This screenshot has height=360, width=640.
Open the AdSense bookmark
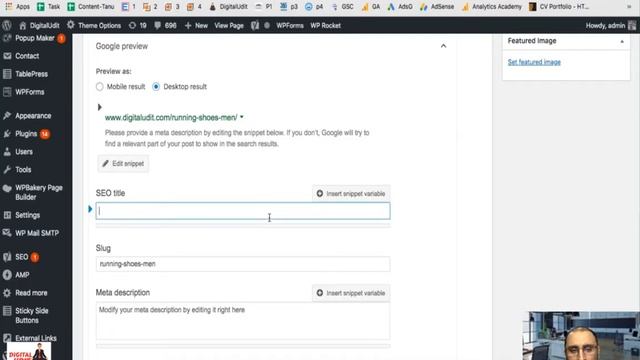pos(437,7)
